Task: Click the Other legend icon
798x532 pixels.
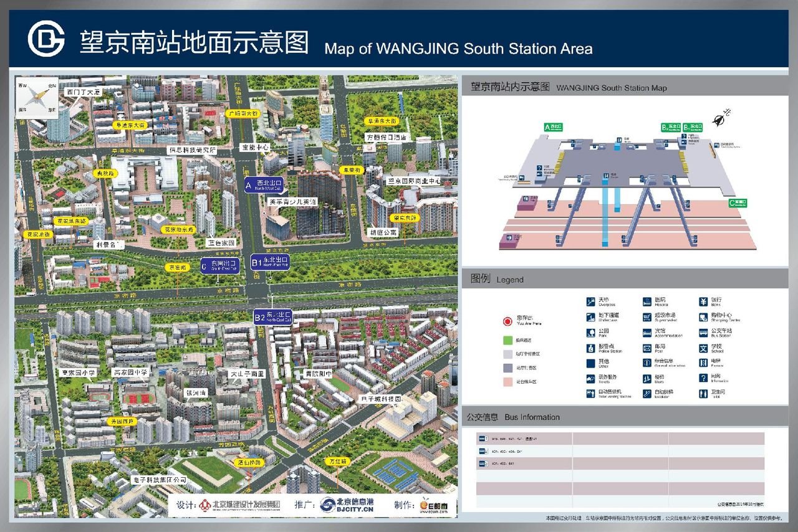Action: (x=590, y=363)
